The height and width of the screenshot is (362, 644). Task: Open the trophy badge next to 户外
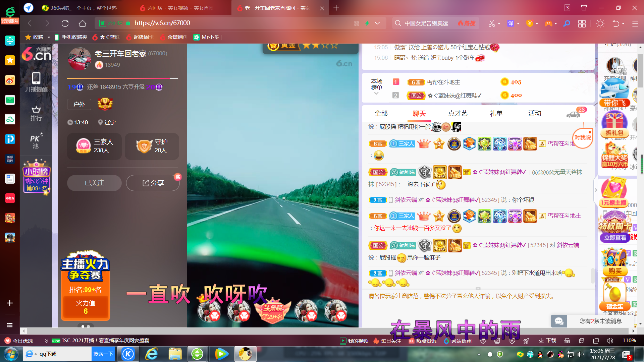point(105,104)
